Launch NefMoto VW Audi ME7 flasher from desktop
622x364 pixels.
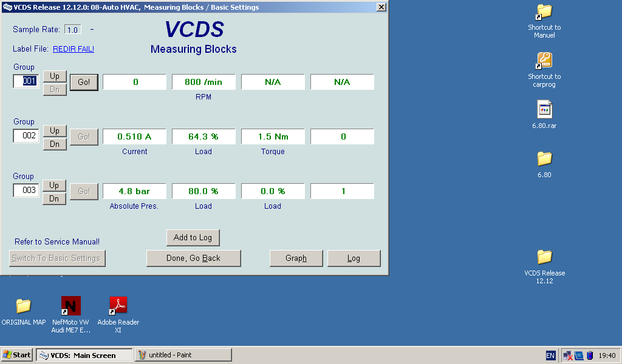tap(70, 306)
